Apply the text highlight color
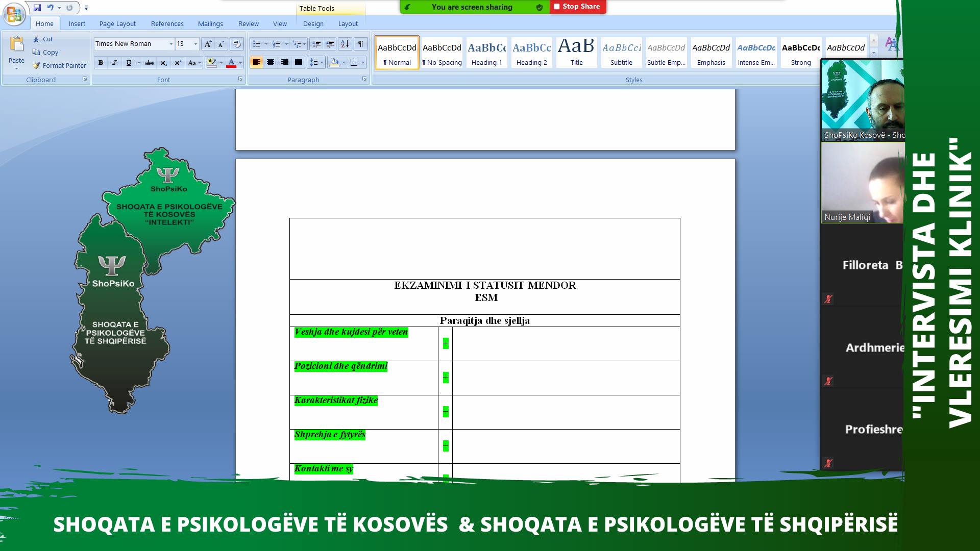Screen dimensions: 980x551 211,63
